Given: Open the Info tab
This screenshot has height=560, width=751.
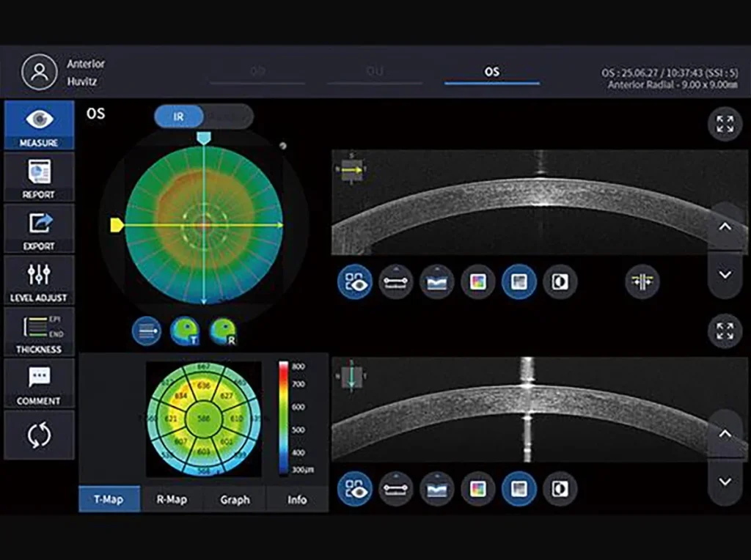Looking at the screenshot, I should pos(297,500).
